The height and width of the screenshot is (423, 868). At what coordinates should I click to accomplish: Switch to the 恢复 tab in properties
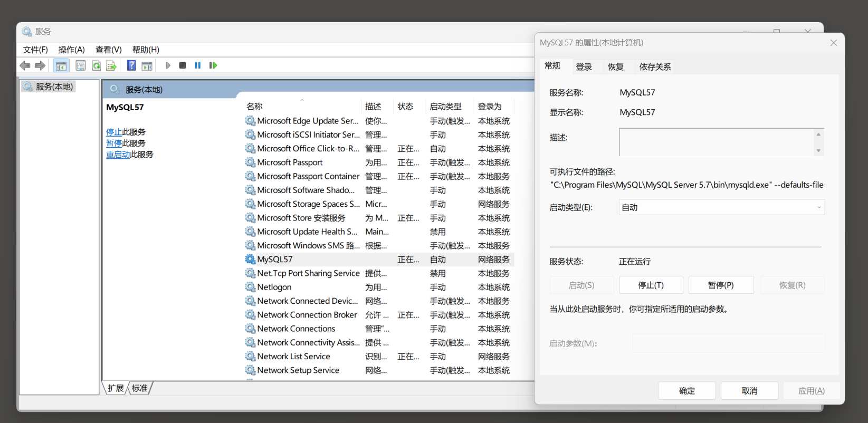(615, 67)
